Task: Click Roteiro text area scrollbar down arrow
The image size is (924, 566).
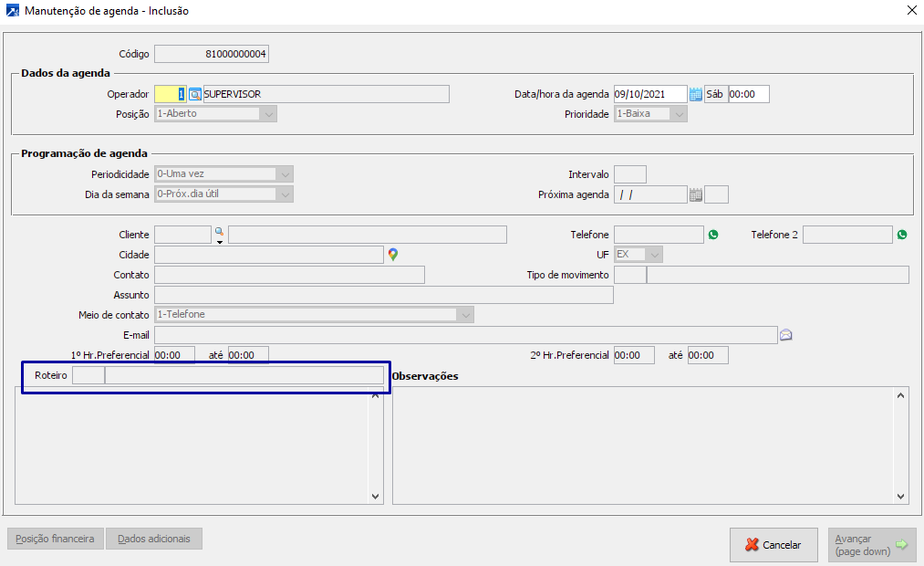Action: (x=376, y=497)
